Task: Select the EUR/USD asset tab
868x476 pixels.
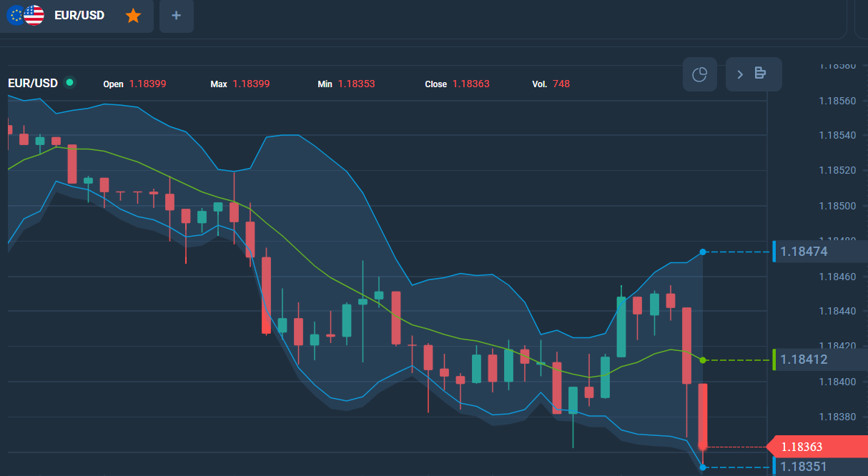Action: [x=79, y=16]
